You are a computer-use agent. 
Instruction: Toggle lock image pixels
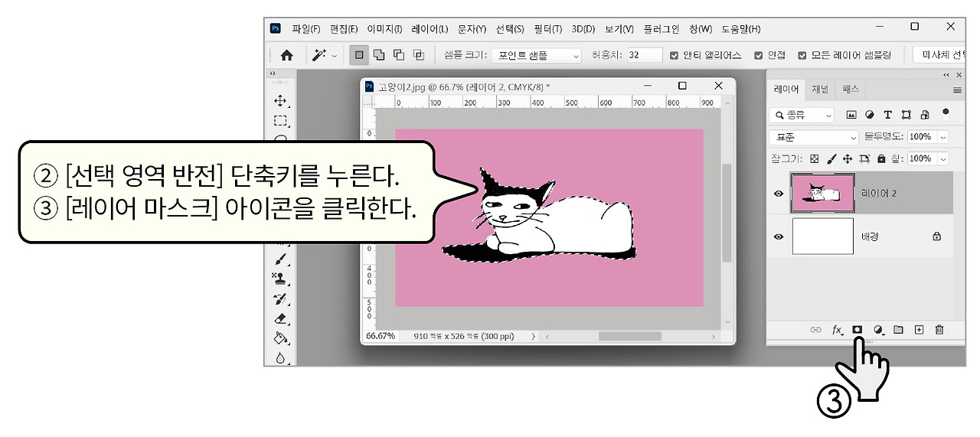[831, 158]
